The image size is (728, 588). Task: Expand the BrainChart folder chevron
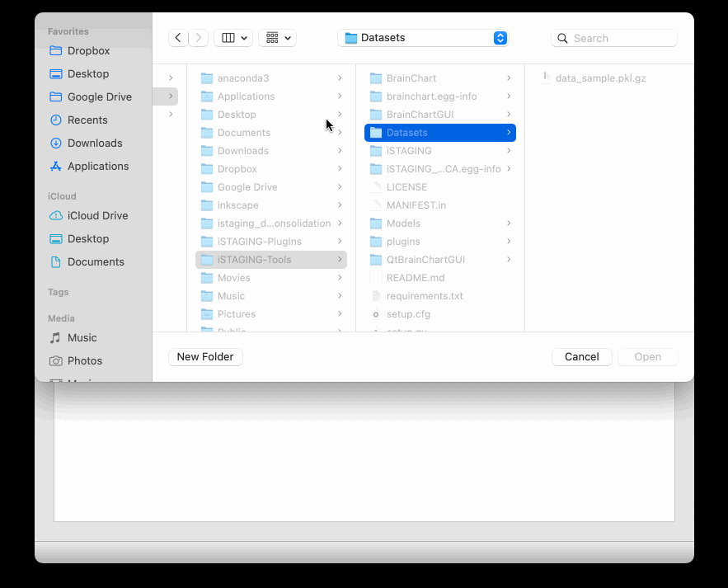[509, 78]
